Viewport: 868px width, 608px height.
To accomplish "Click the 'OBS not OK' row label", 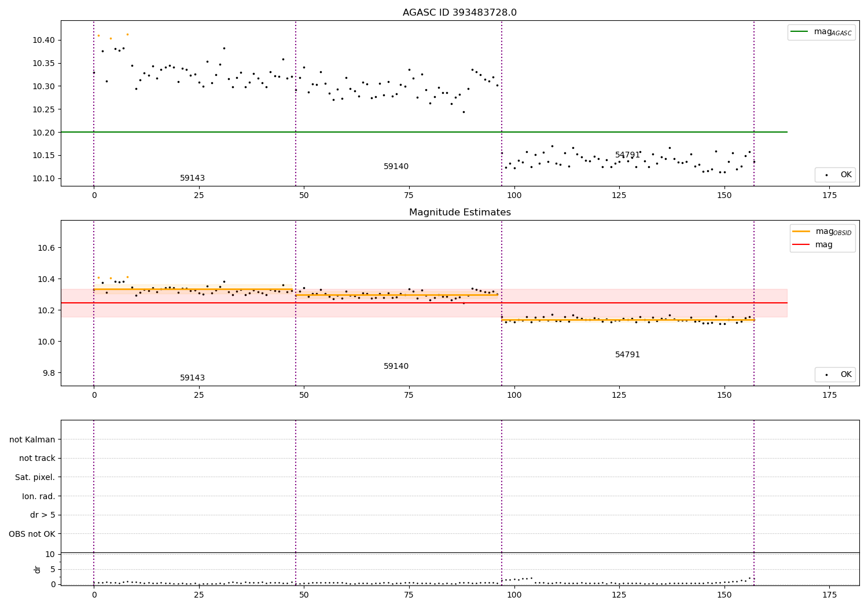I will tap(32, 534).
